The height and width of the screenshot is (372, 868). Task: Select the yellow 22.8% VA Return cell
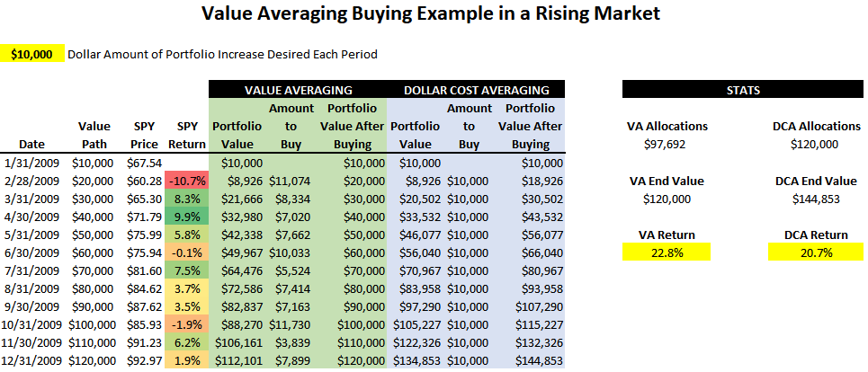667,252
